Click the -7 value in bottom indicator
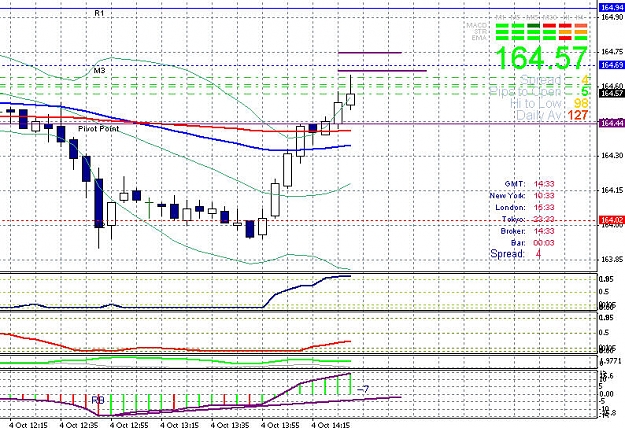Screen dimensions: 625x428 point(363,389)
